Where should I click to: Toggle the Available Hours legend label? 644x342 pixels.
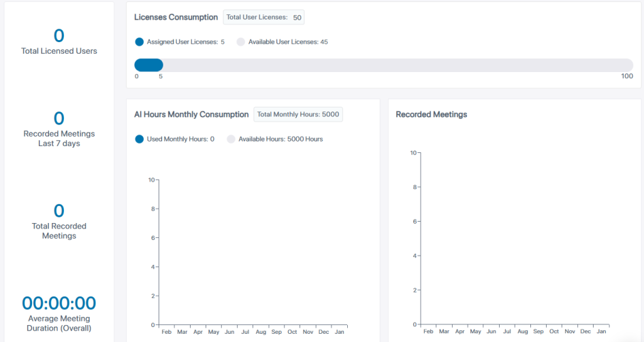[280, 139]
